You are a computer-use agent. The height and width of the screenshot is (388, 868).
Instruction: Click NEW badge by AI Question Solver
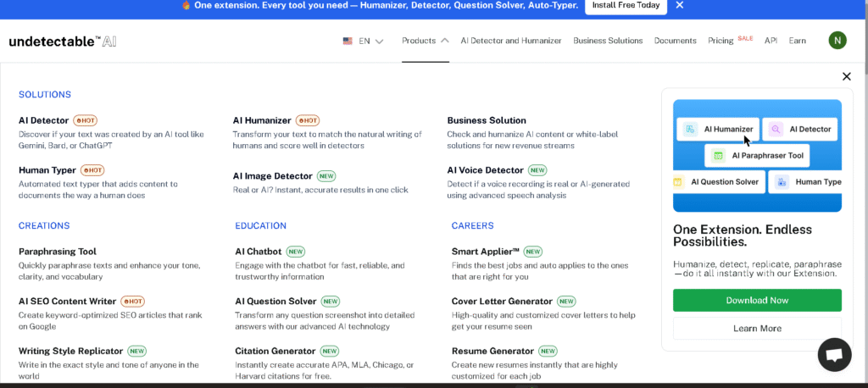pyautogui.click(x=331, y=301)
